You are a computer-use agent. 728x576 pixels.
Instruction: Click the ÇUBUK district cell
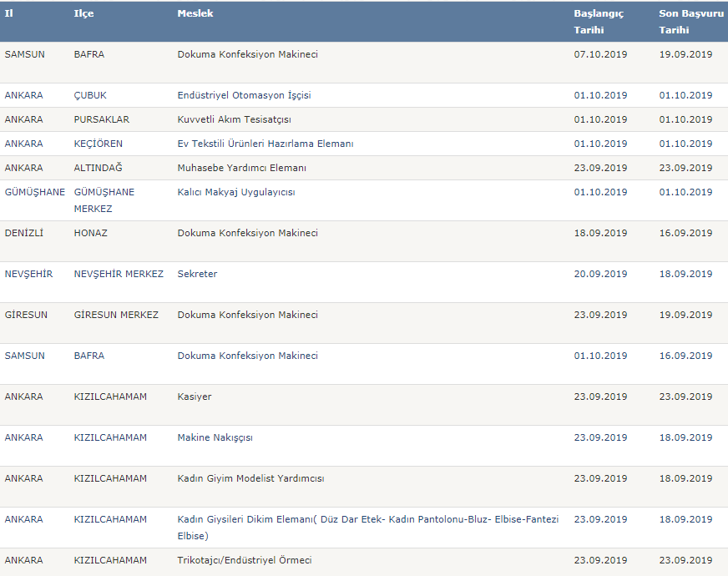coord(90,95)
